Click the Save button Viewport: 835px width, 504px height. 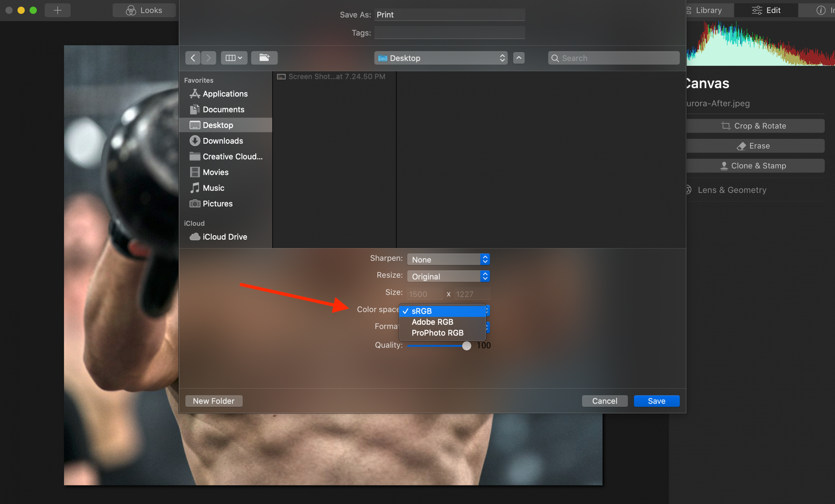tap(656, 401)
